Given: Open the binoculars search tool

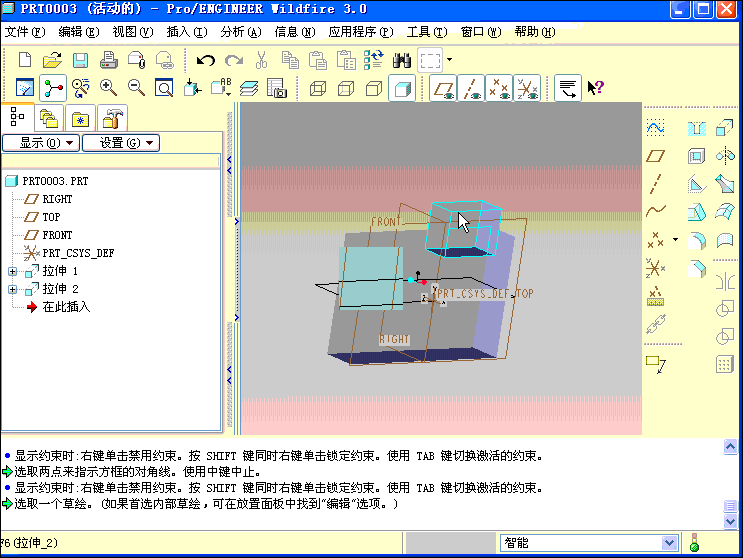Looking at the screenshot, I should pyautogui.click(x=402, y=60).
